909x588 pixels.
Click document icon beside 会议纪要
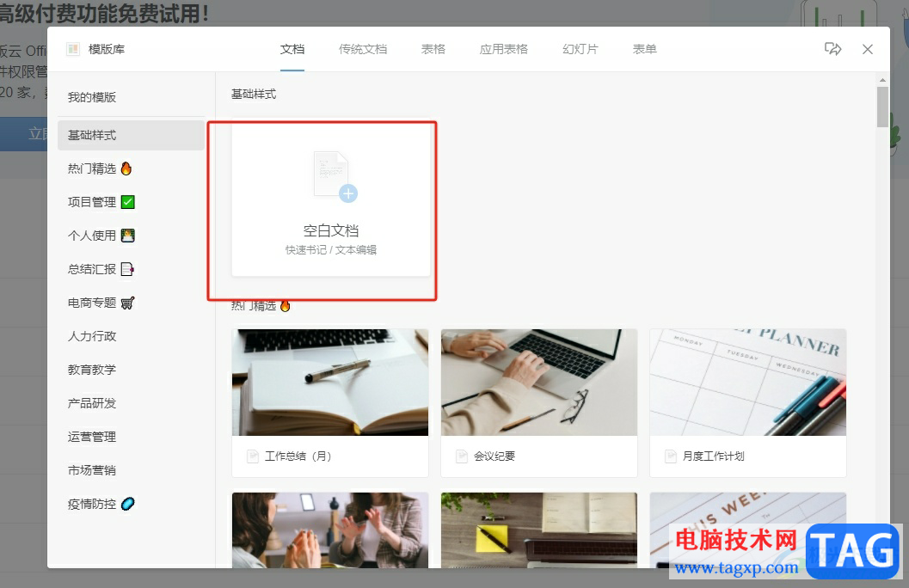[x=462, y=456]
